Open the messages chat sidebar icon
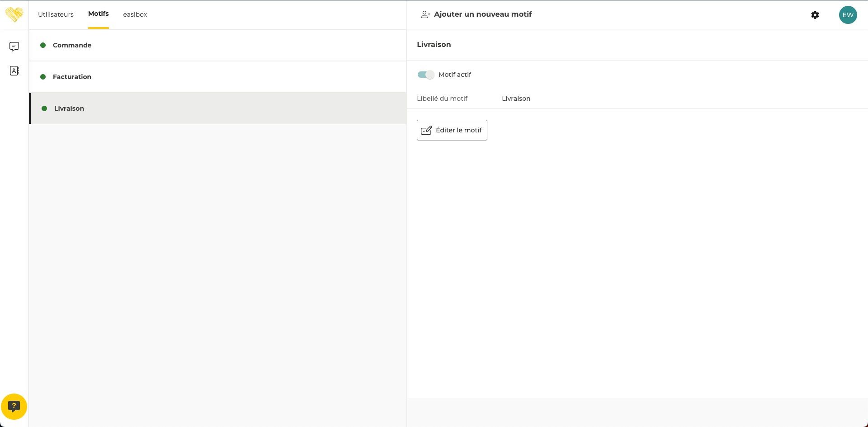Viewport: 868px width, 427px height. [x=14, y=47]
